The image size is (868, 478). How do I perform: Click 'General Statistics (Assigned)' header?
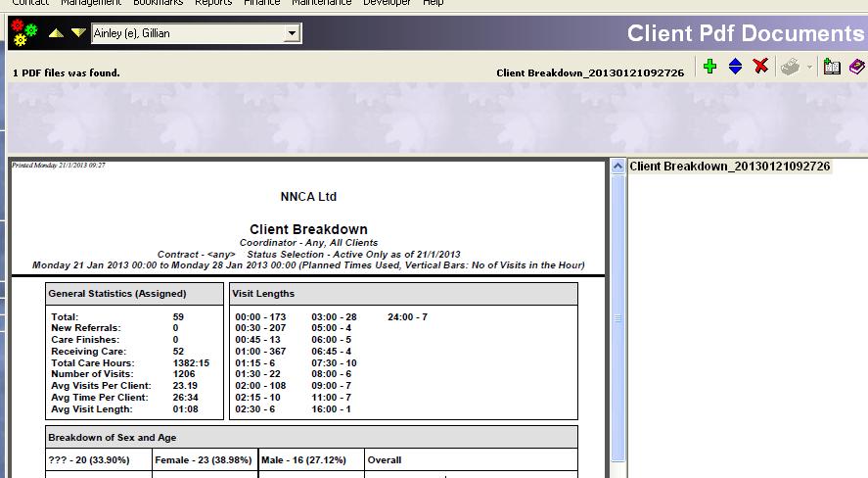[x=117, y=294]
